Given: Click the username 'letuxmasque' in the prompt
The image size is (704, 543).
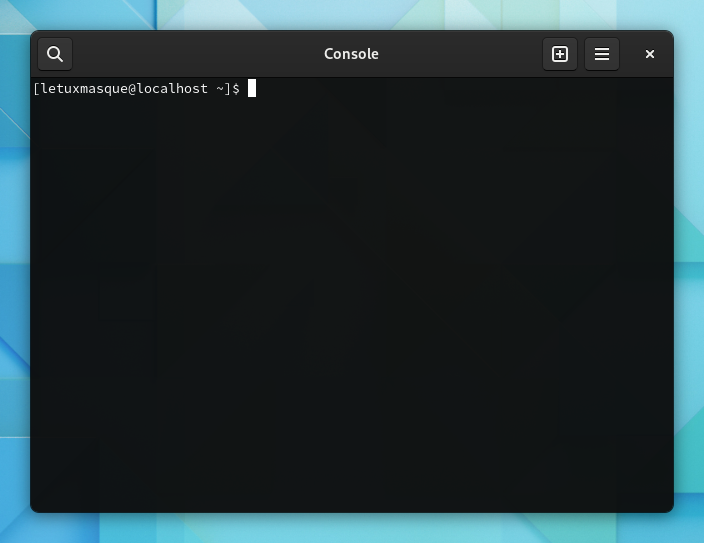Looking at the screenshot, I should point(83,89).
